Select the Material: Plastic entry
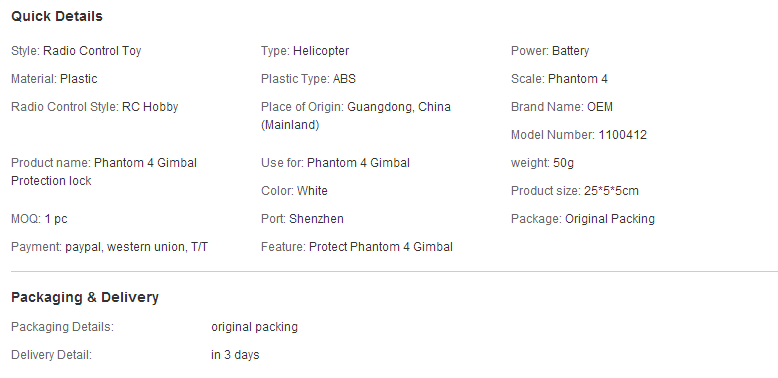 click(x=54, y=79)
